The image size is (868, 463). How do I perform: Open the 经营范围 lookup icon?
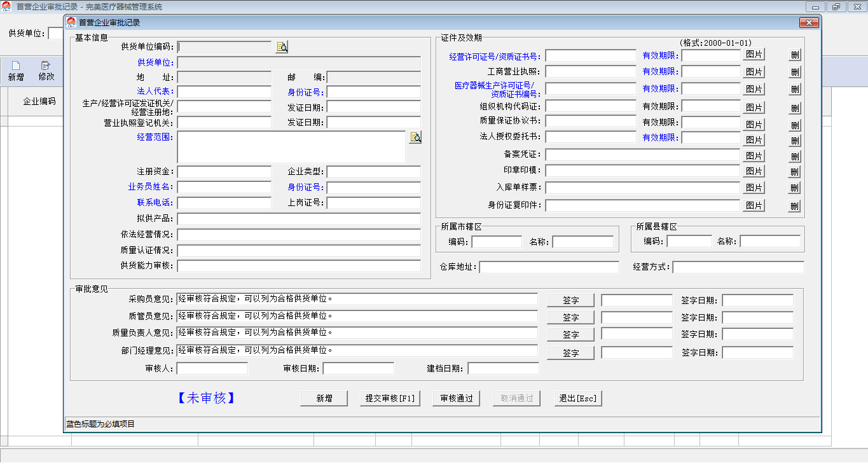tap(415, 137)
